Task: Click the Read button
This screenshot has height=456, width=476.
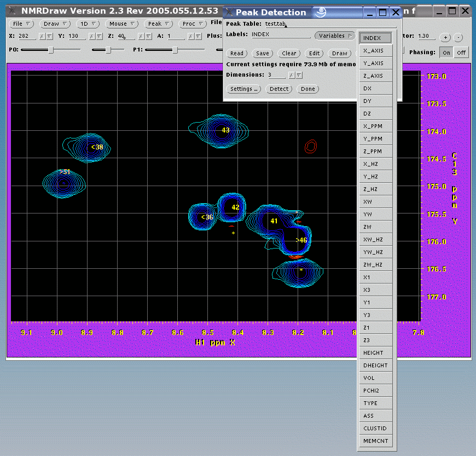Action: 237,54
